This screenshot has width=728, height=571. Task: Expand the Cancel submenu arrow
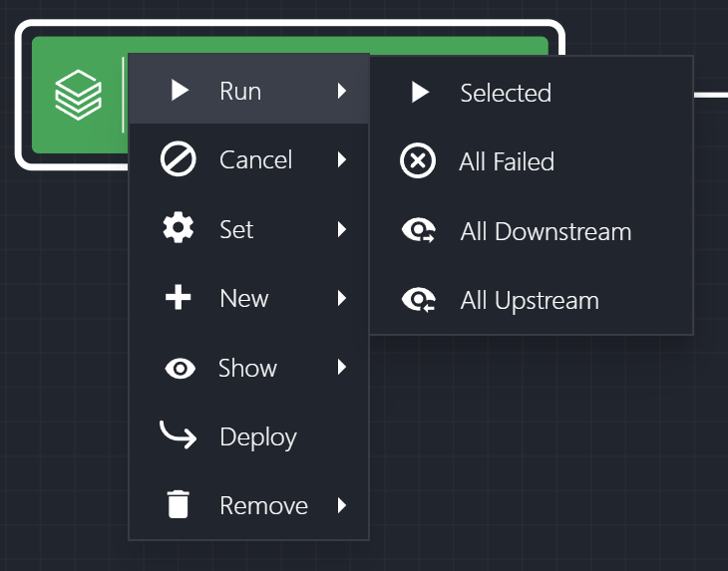click(342, 159)
